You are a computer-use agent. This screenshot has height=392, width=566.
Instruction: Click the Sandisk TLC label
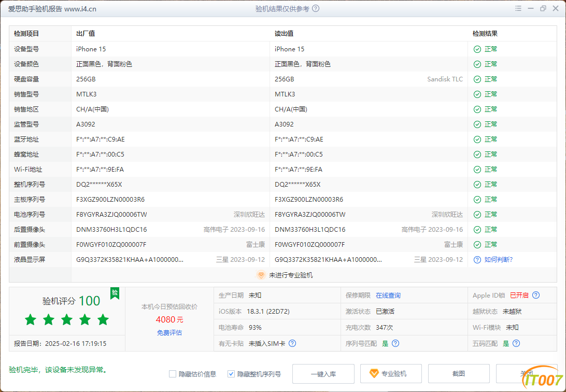click(x=445, y=79)
